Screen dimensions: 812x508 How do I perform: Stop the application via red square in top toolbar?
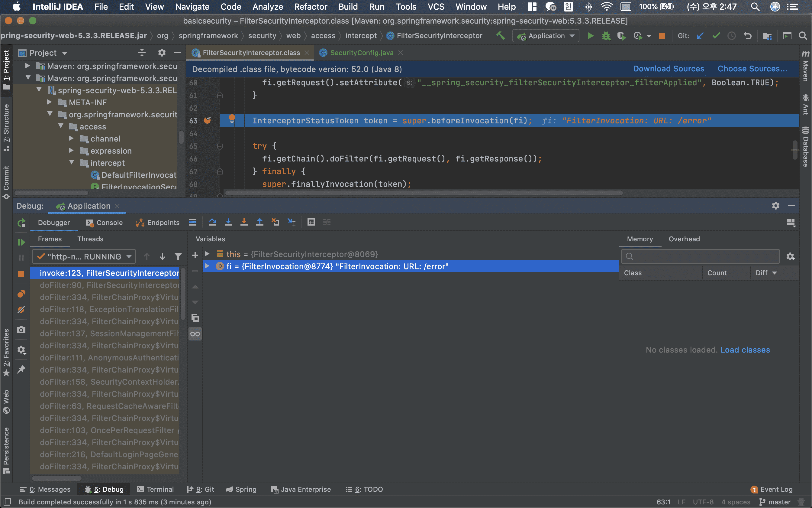tap(662, 36)
